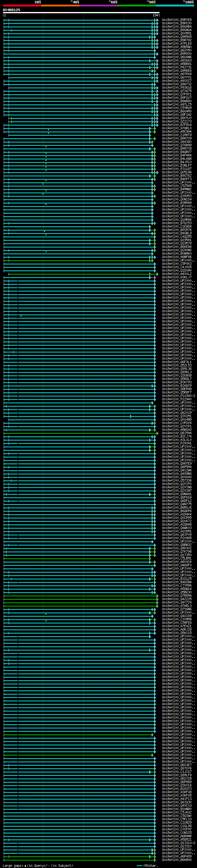The image size is (197, 868).
Task: Click hit UniRef100_A5B5N0
Action: 177,47
